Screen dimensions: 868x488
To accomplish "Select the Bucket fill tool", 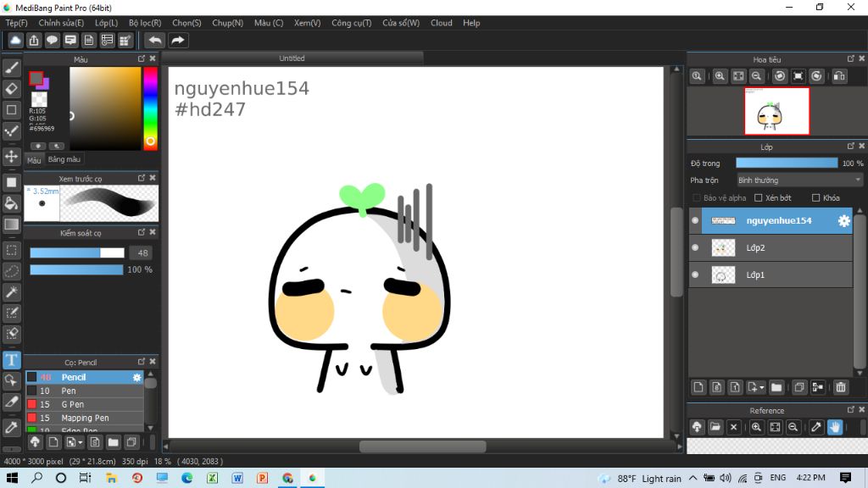I will click(x=12, y=203).
